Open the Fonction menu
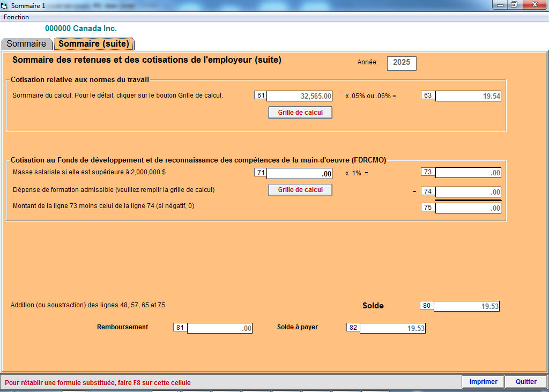549x392 pixels. pos(16,17)
